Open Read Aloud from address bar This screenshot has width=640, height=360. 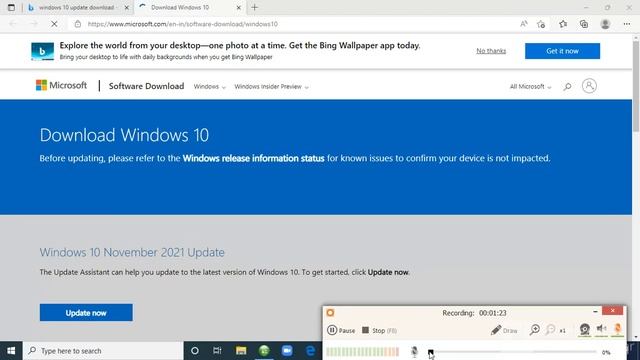pos(524,24)
